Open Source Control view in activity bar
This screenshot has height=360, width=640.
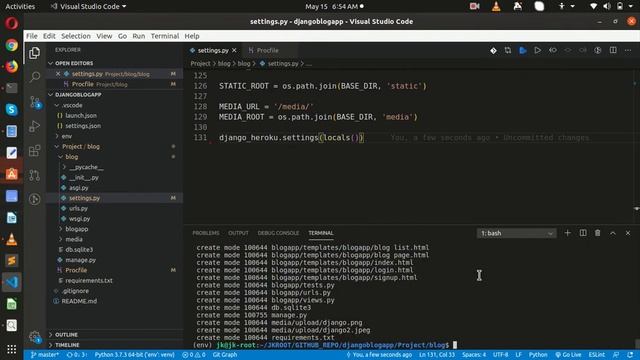click(x=35, y=102)
